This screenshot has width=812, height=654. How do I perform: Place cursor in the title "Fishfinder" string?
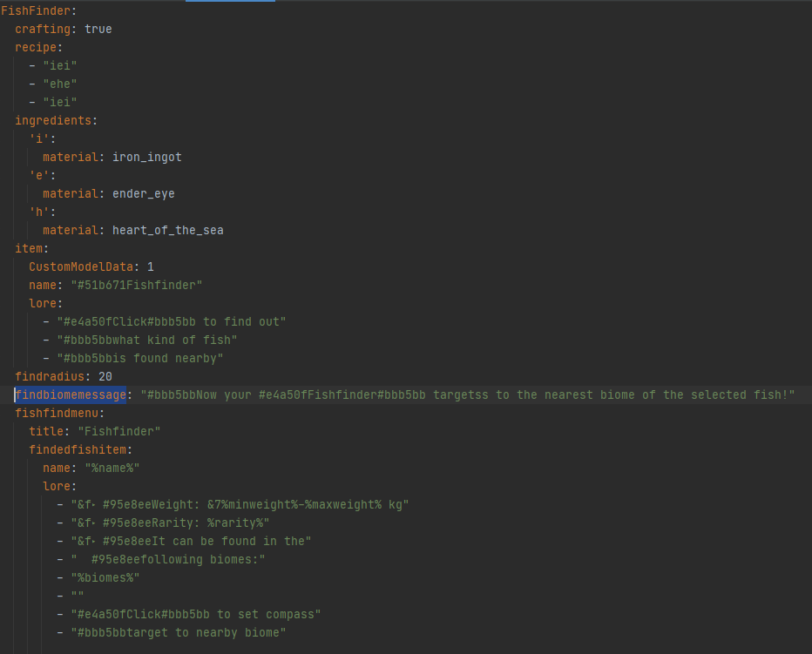[118, 432]
